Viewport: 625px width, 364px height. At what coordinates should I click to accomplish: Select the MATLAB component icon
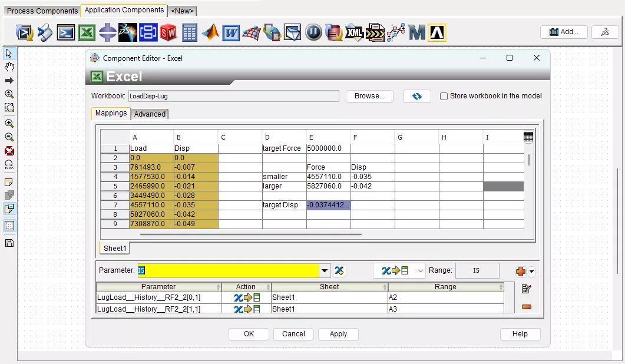(x=210, y=32)
